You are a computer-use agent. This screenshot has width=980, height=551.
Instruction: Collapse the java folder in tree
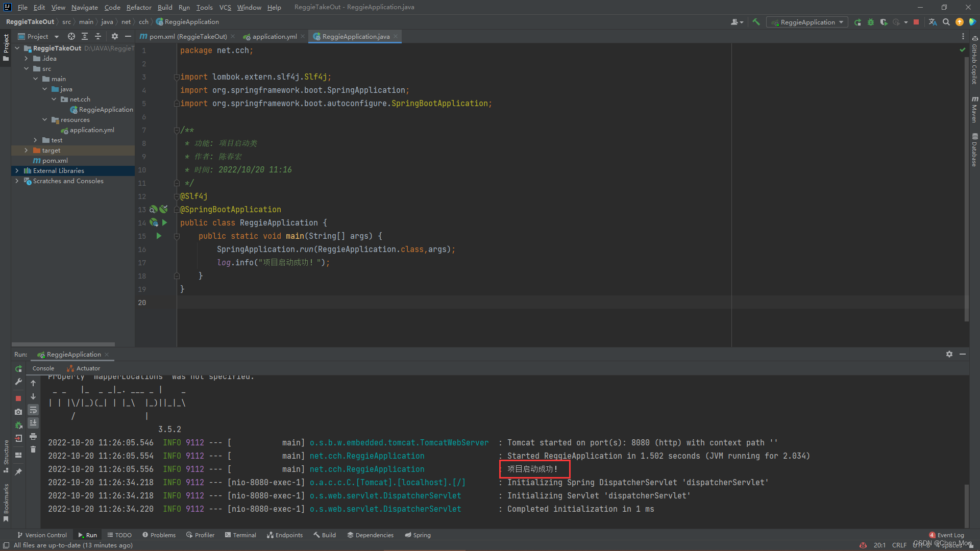(44, 89)
